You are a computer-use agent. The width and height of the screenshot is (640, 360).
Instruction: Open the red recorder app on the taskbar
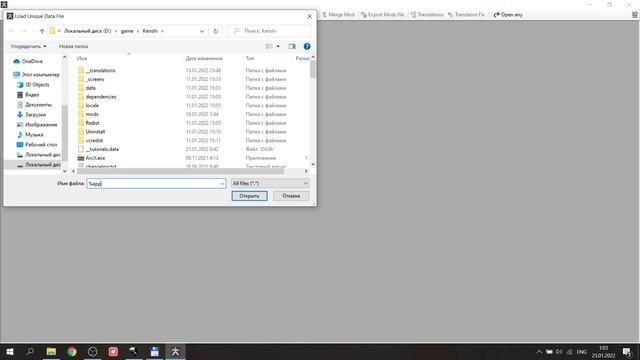pyautogui.click(x=113, y=351)
